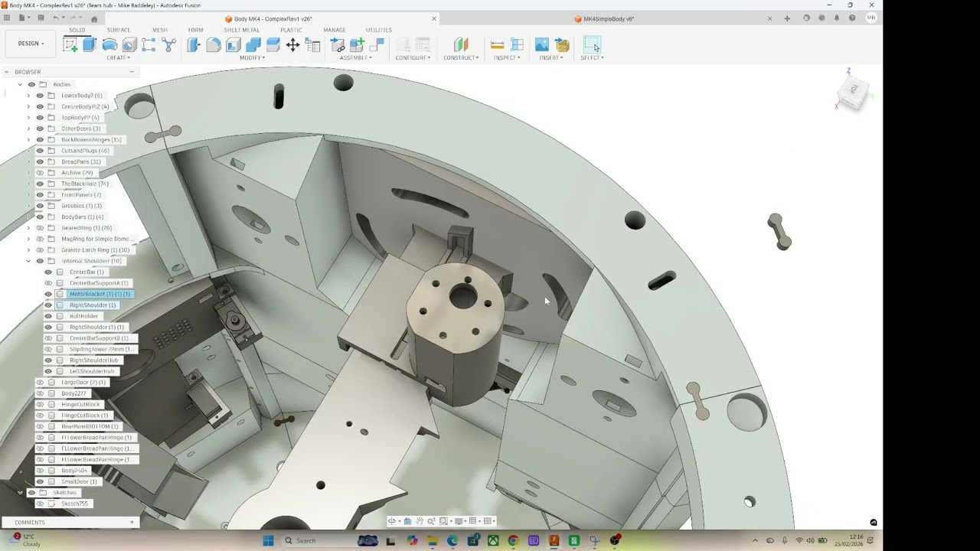The image size is (980, 551).
Task: Show the CentreBarSupportA body
Action: (48, 283)
